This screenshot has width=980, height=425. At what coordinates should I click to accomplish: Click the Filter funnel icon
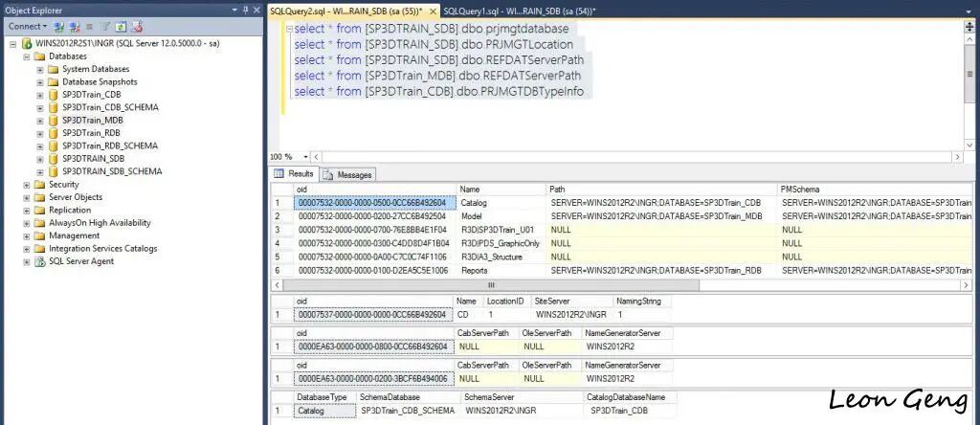pos(105,26)
